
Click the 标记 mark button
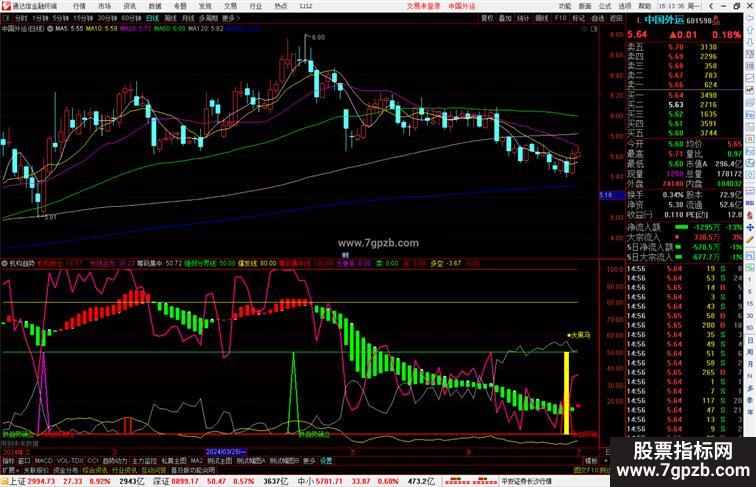click(579, 18)
